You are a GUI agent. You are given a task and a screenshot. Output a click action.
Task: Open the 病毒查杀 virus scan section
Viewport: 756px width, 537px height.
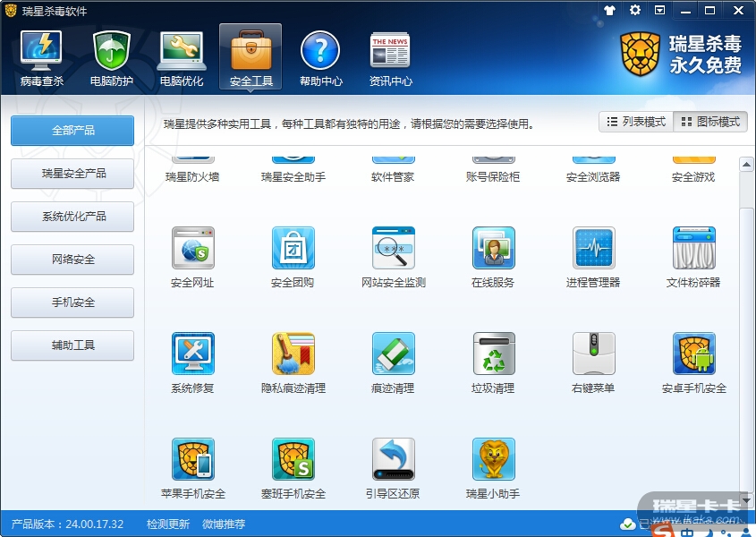[41, 58]
